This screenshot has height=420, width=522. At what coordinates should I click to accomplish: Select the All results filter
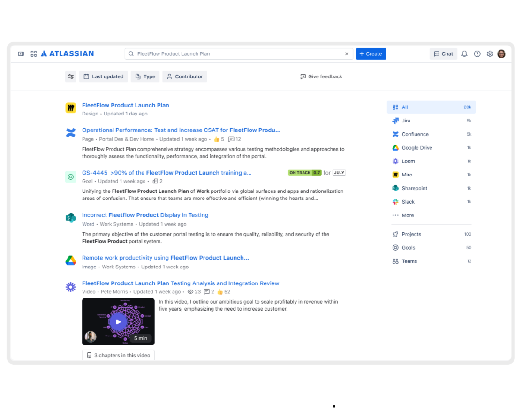pos(431,107)
